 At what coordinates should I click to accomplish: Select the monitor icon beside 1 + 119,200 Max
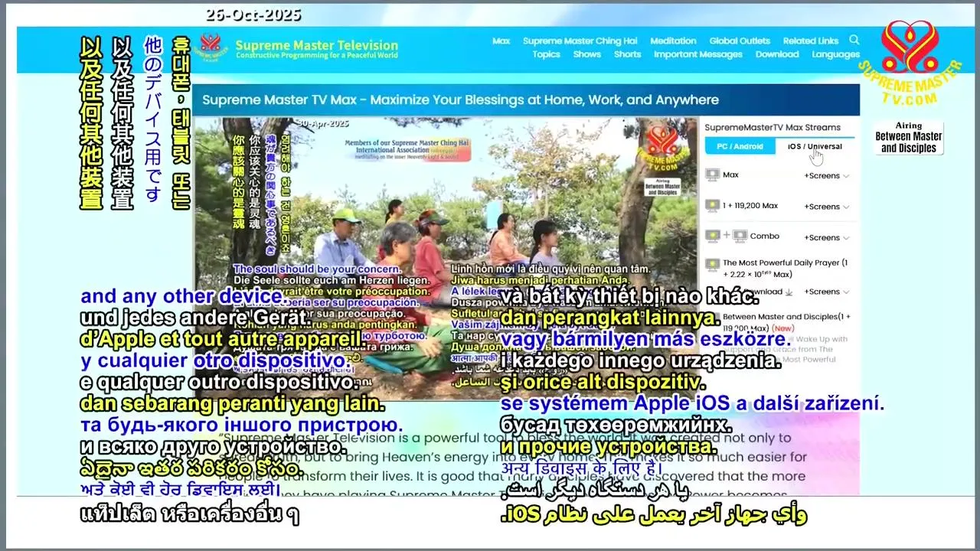(713, 206)
